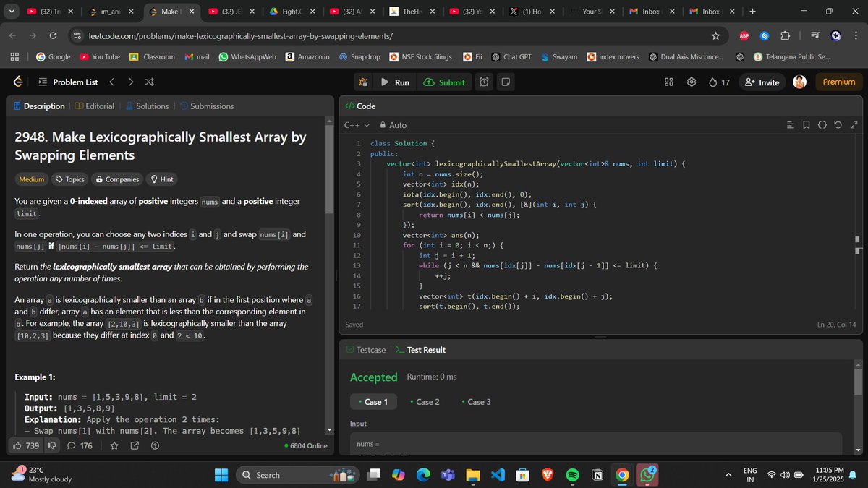Click the debugger icon left of Run

point(363,82)
